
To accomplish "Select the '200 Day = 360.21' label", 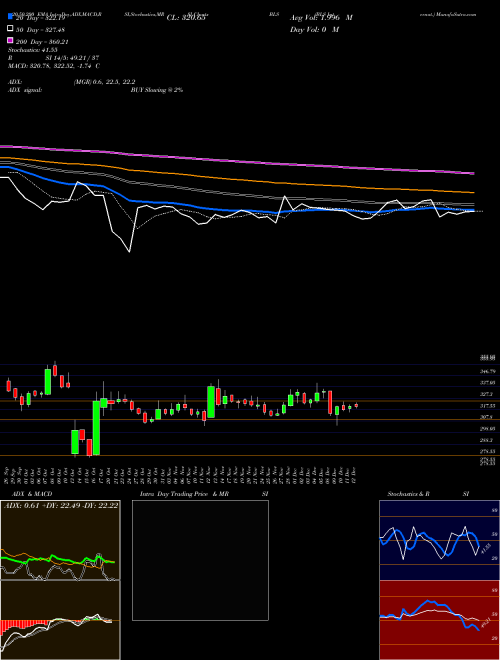I will pos(42,42).
